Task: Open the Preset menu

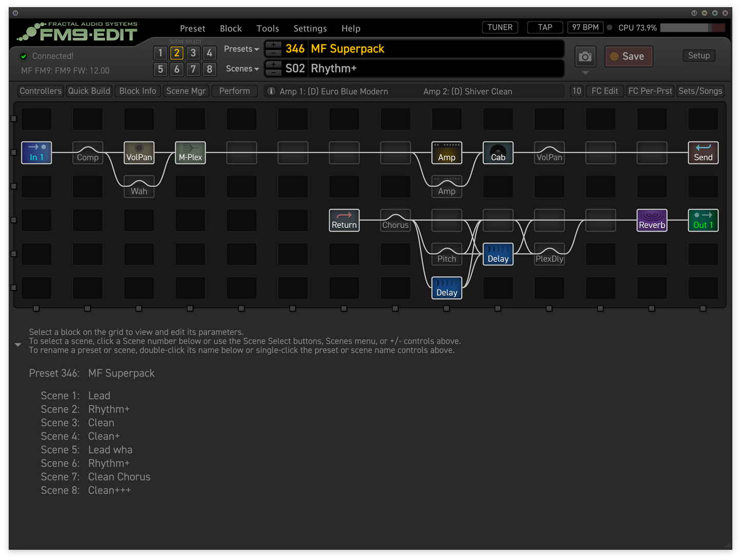Action: pyautogui.click(x=192, y=29)
